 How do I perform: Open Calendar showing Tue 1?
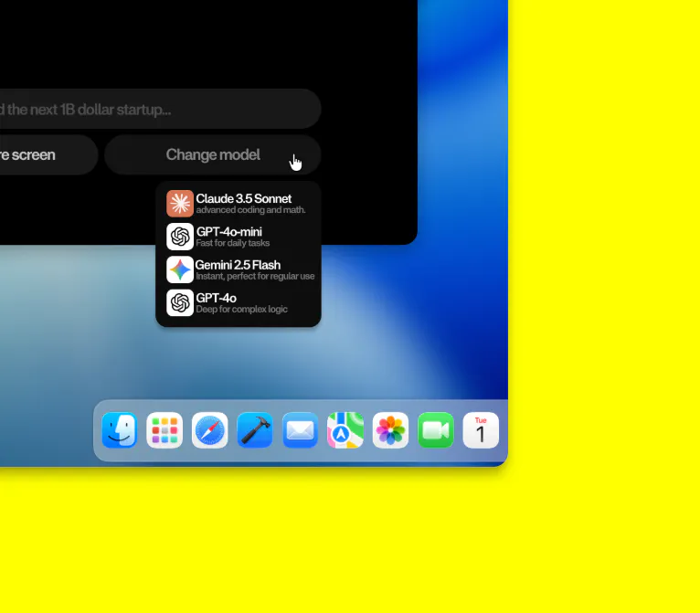[x=481, y=430]
